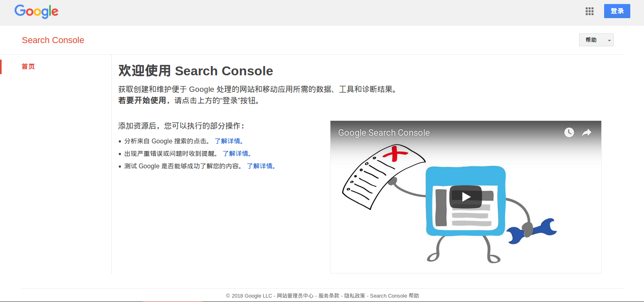This screenshot has height=302, width=644.
Task: Click the Google logo
Action: pos(36,11)
